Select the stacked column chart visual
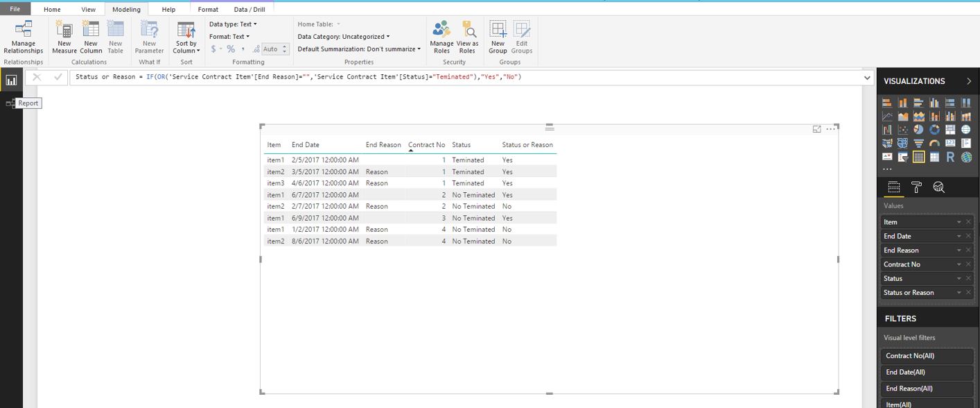This screenshot has height=408, width=980. pos(903,103)
